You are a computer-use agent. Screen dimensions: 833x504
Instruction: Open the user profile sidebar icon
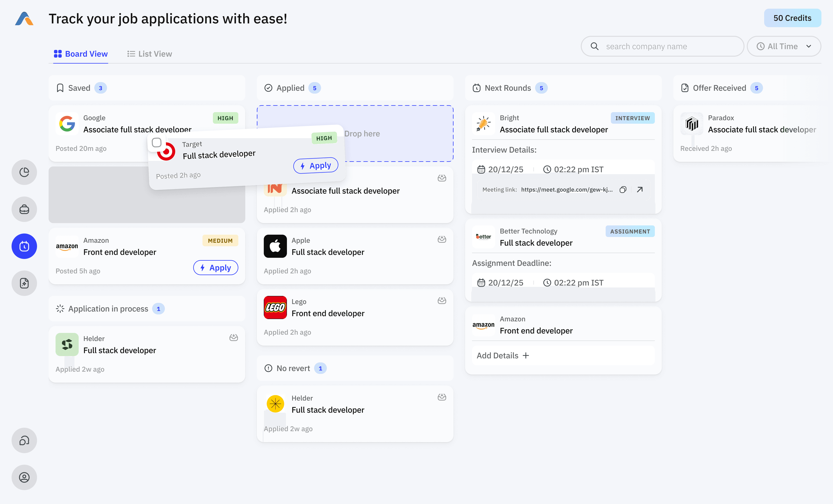(x=24, y=477)
